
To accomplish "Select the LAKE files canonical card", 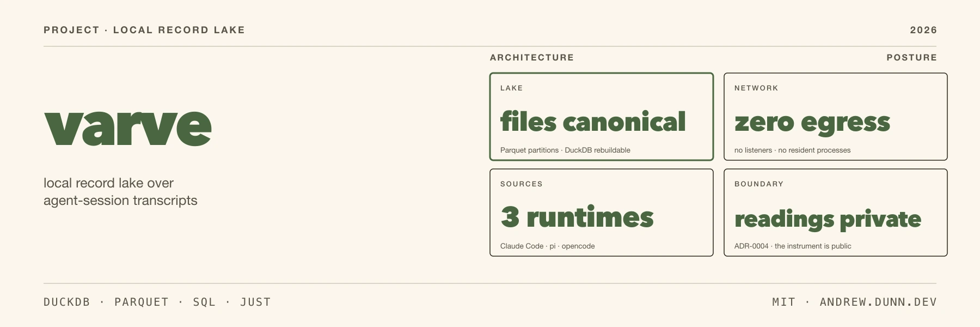I will coord(602,117).
